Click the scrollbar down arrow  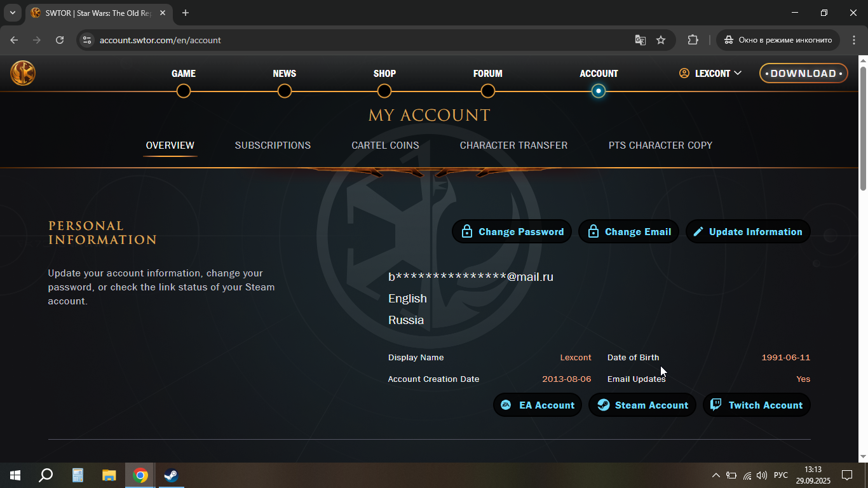tap(863, 457)
